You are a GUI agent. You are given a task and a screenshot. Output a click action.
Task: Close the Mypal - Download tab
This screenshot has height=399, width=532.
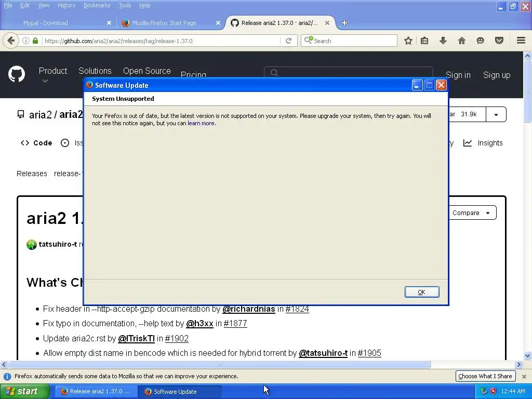(109, 23)
